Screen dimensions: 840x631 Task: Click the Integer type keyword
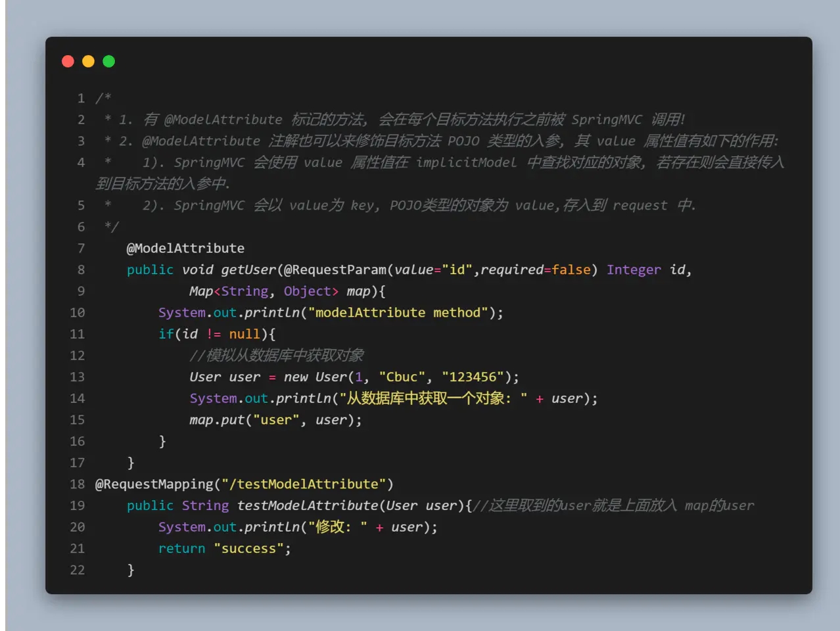tap(634, 269)
